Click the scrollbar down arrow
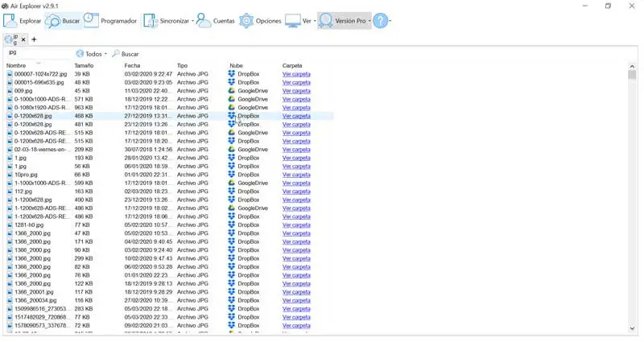 [x=632, y=328]
